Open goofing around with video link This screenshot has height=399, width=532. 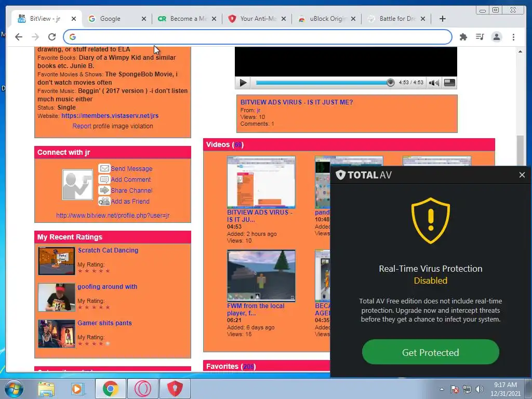107,286
